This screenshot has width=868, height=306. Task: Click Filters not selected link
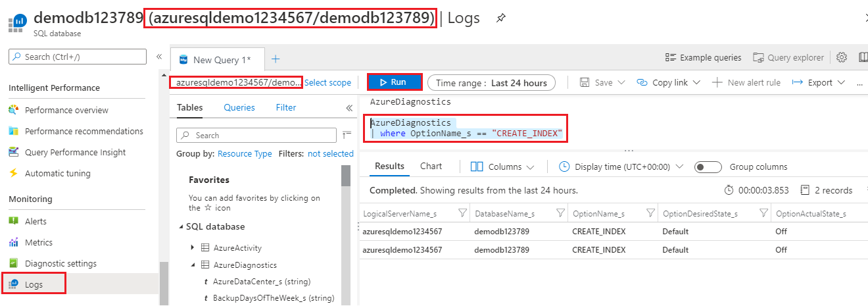[331, 154]
